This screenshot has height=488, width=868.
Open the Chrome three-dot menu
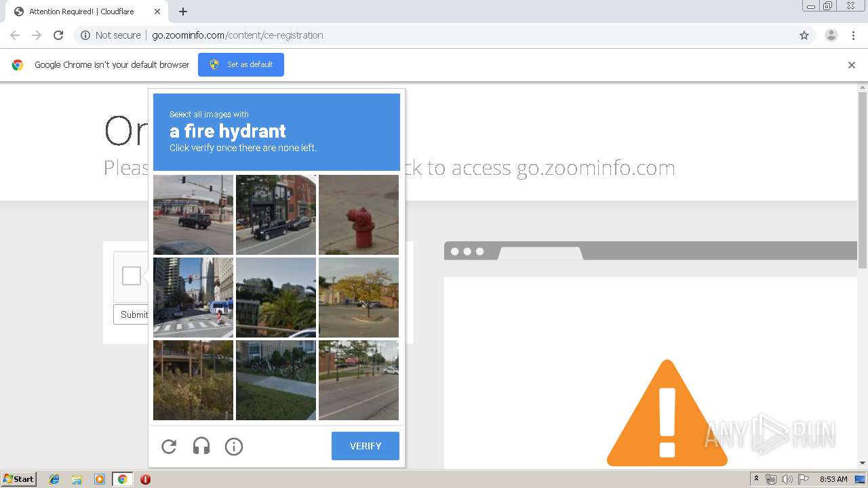[x=853, y=35]
